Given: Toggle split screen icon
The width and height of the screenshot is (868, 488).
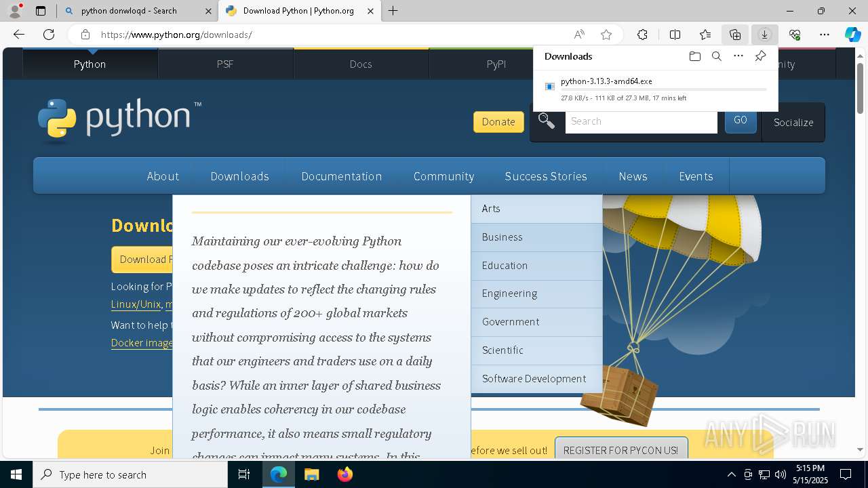Looking at the screenshot, I should pos(675,35).
